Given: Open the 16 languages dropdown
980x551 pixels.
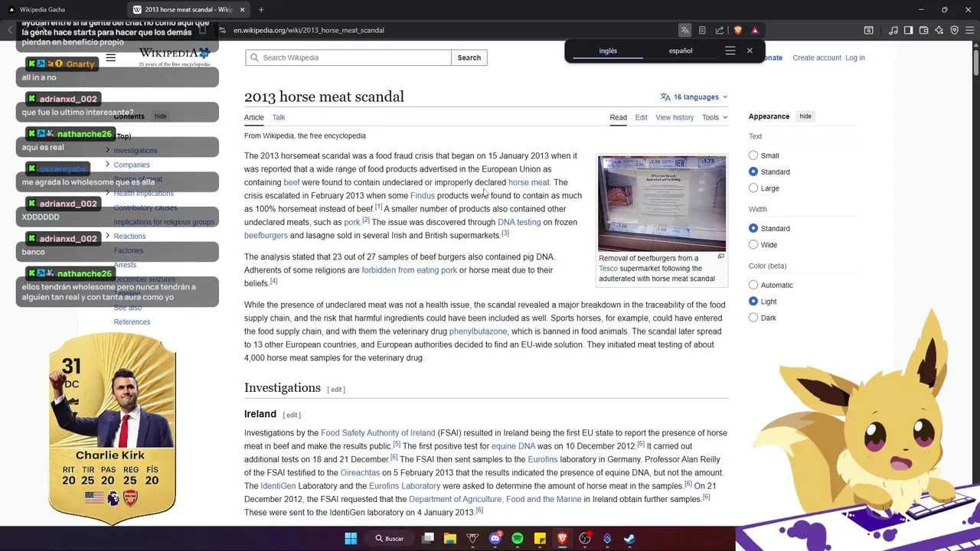Looking at the screenshot, I should (694, 97).
